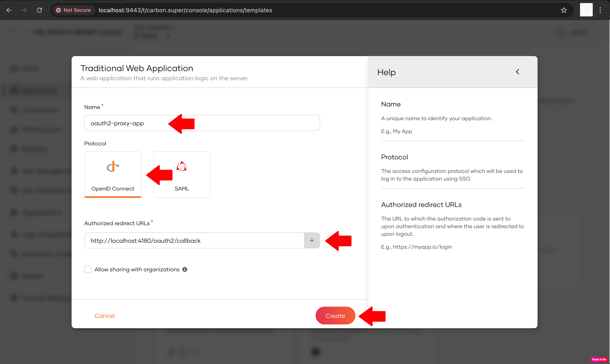This screenshot has width=610, height=364.
Task: Cancel the application creation
Action: pos(104,316)
